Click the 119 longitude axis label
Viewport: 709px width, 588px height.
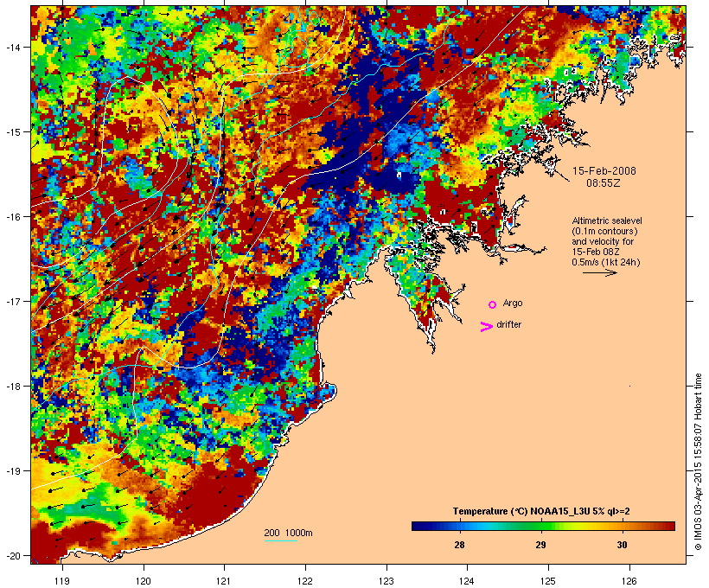[x=62, y=581]
